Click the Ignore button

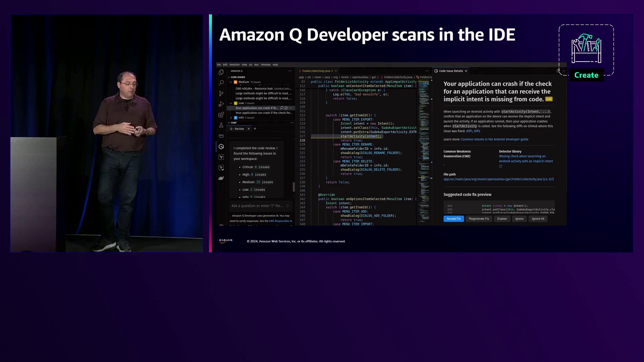pyautogui.click(x=519, y=219)
